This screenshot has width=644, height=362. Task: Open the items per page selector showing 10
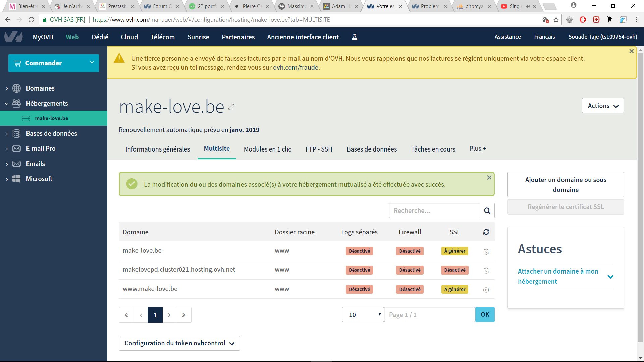click(363, 315)
